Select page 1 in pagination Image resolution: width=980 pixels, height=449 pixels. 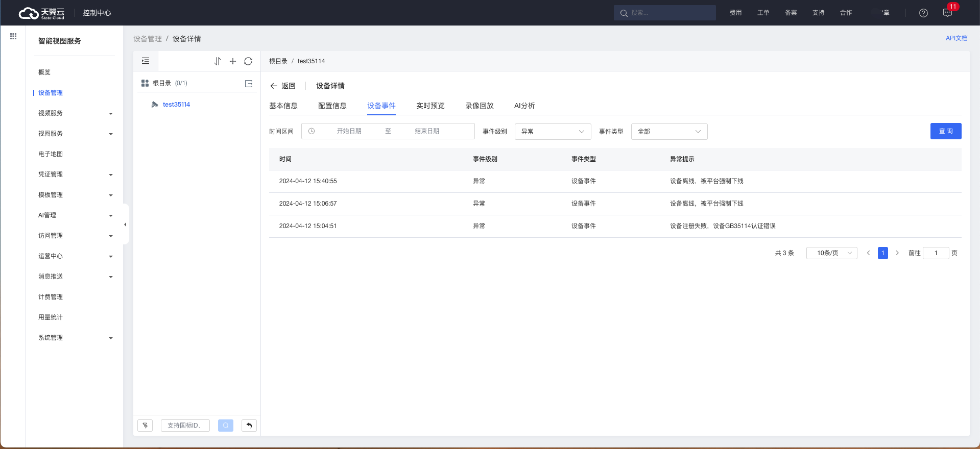tap(883, 253)
